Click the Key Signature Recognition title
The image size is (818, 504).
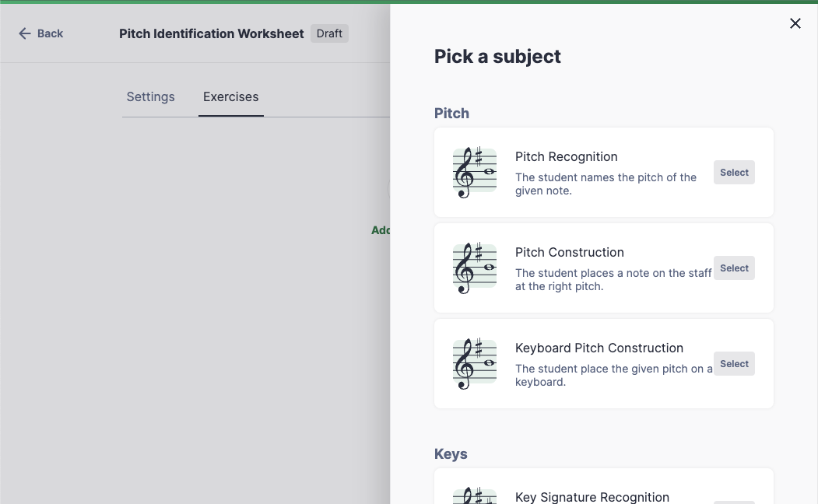click(592, 497)
